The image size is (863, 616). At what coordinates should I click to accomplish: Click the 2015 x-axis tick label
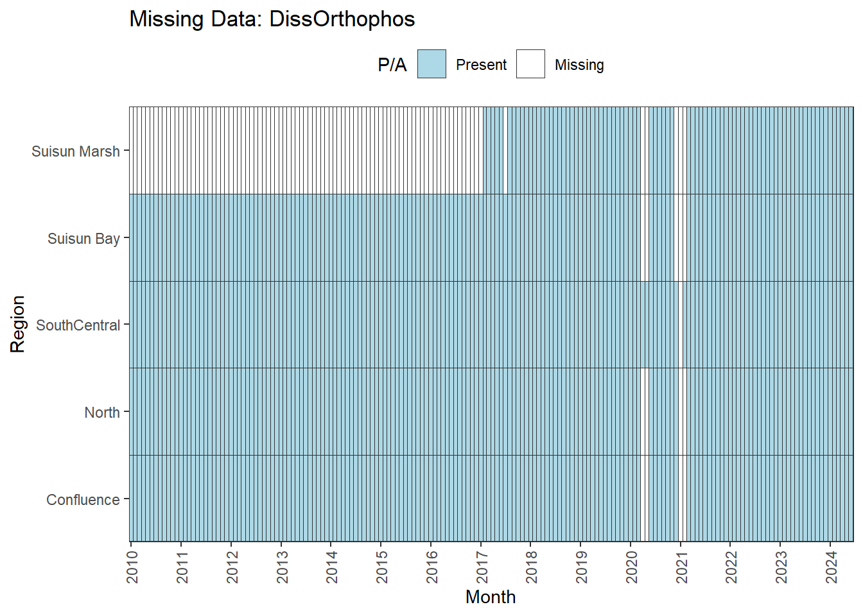[382, 567]
